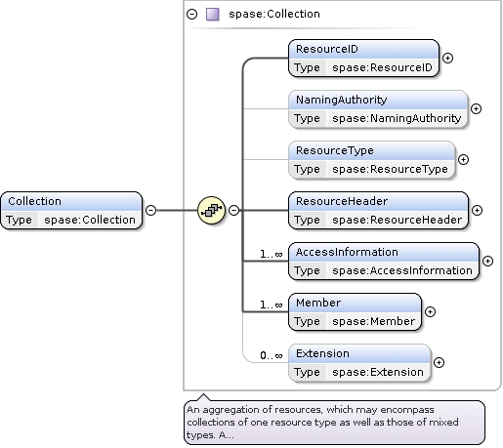The width and height of the screenshot is (503, 448).
Task: Expand the Member element plus icon
Action: click(430, 311)
